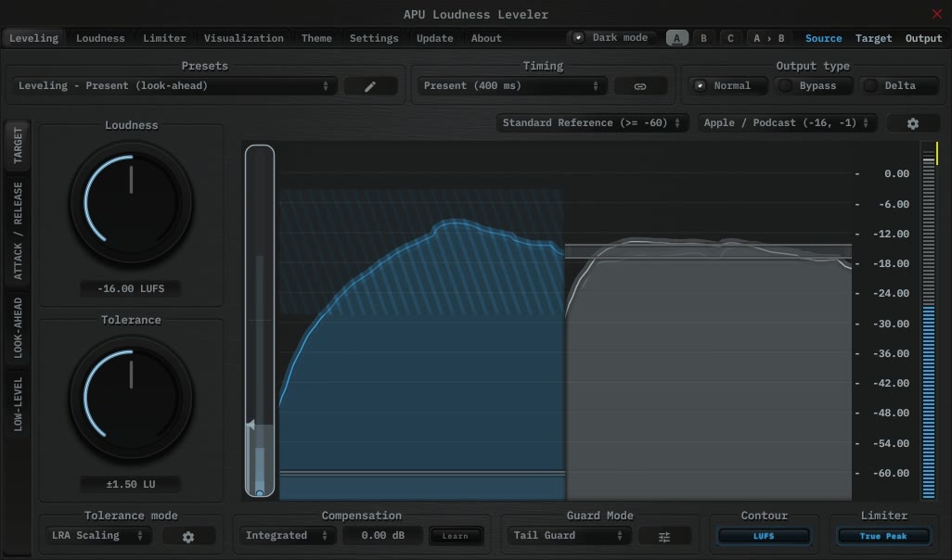
Task: Open the Visualization tab
Action: point(243,38)
